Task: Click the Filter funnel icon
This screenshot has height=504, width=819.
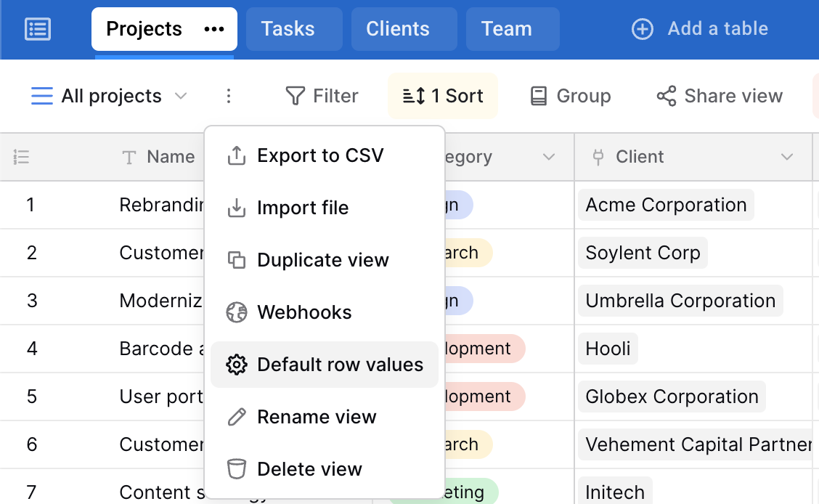Action: coord(295,96)
